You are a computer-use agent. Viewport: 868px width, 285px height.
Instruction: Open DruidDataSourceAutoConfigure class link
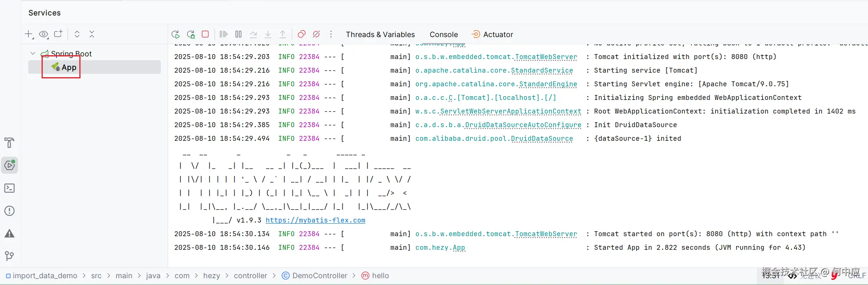[x=523, y=125]
